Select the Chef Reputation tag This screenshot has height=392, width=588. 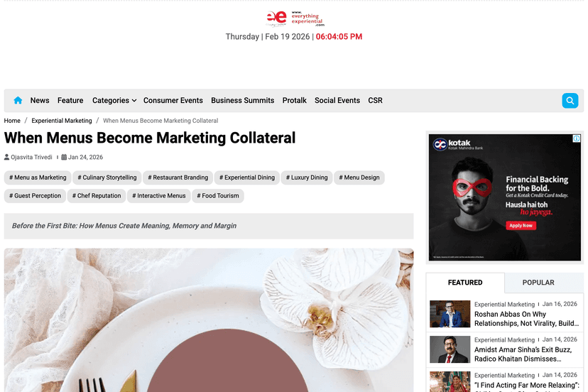click(x=97, y=196)
